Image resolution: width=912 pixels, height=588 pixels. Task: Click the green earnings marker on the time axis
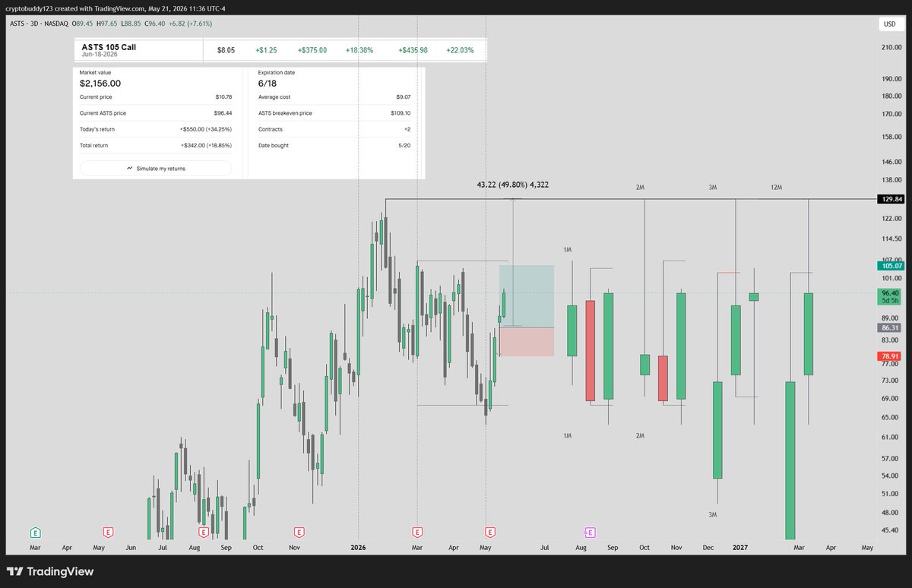[35, 532]
